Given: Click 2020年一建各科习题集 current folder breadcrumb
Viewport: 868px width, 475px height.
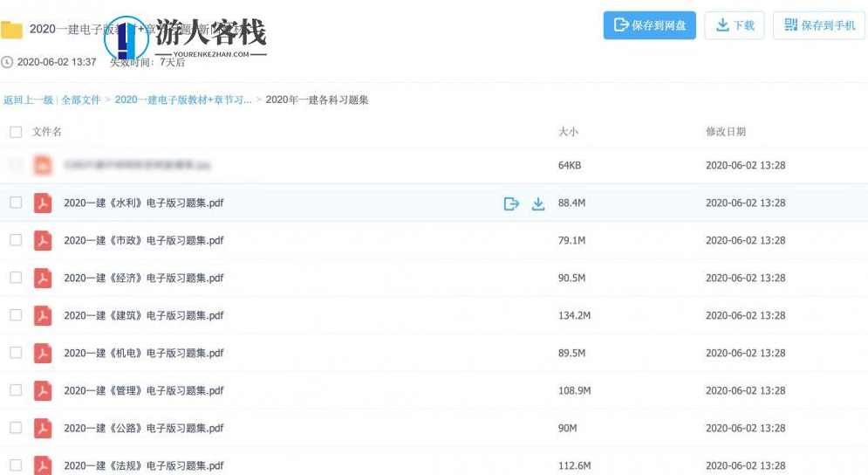Looking at the screenshot, I should [318, 100].
